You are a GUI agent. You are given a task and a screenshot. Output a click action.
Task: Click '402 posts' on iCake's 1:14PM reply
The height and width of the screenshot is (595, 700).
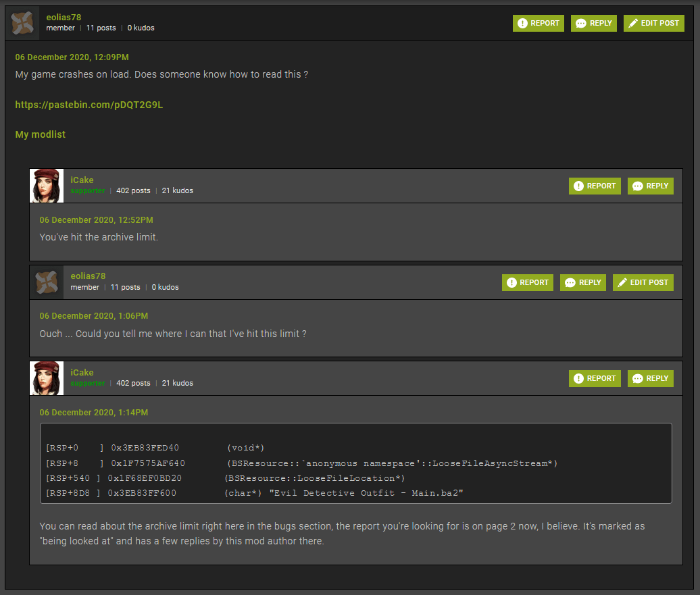pos(133,383)
